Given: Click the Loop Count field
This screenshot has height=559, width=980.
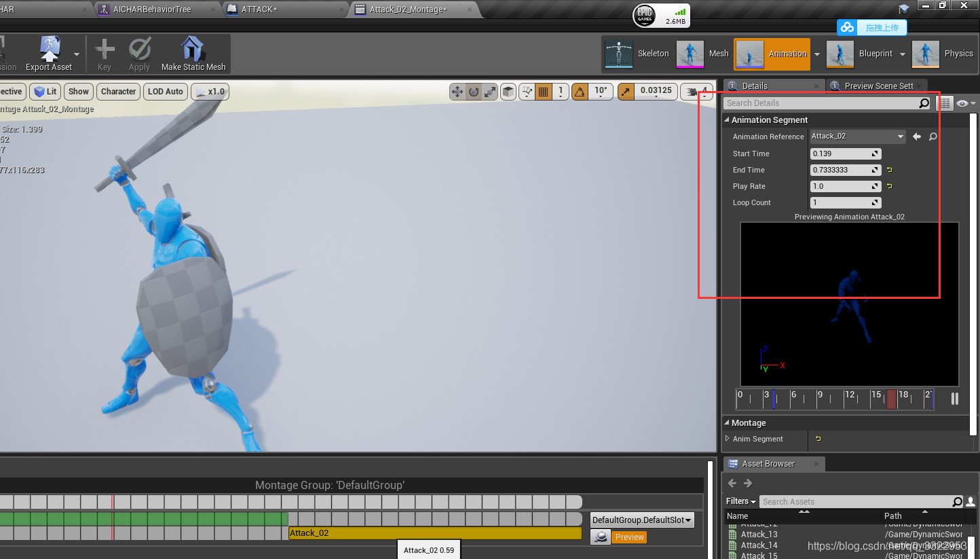Looking at the screenshot, I should point(846,202).
